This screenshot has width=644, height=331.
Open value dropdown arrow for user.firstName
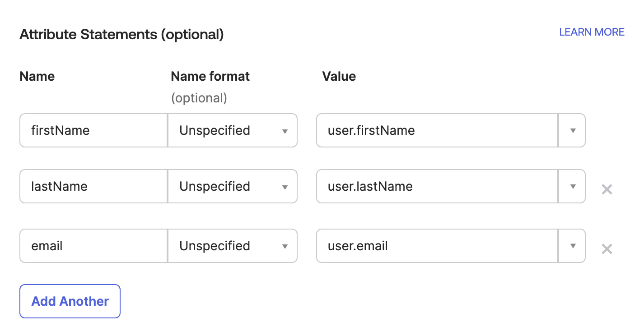pos(572,130)
